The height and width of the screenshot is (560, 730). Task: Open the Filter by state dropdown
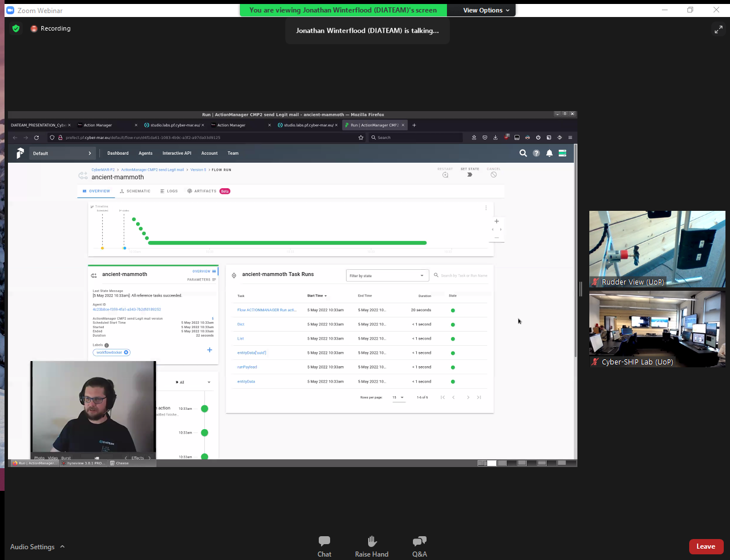387,276
